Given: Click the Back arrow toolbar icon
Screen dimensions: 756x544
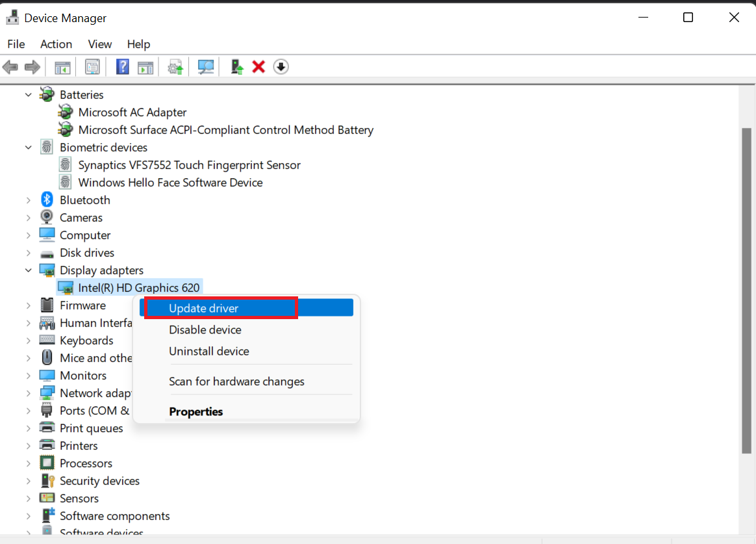Looking at the screenshot, I should [x=10, y=67].
